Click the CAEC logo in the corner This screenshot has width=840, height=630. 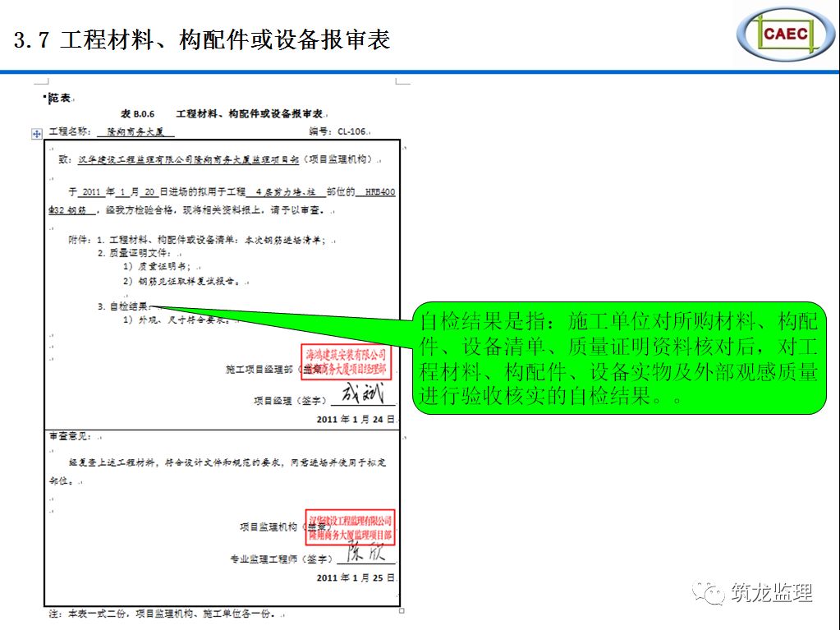point(786,34)
